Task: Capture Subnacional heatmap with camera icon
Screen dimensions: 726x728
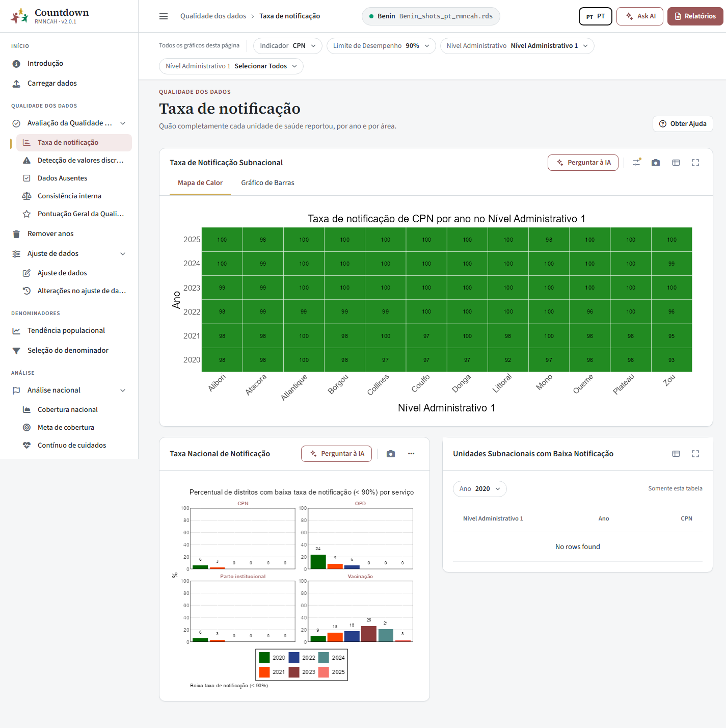Action: [x=656, y=163]
